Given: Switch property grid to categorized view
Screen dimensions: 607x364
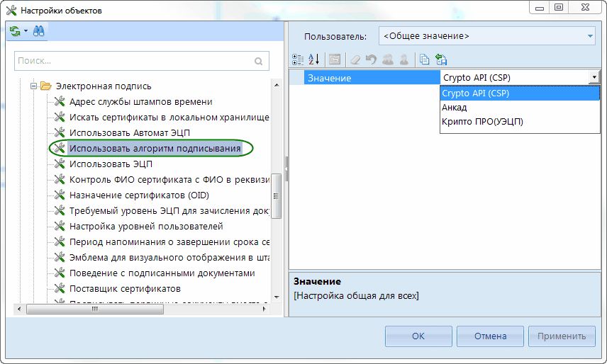Looking at the screenshot, I should coord(299,59).
